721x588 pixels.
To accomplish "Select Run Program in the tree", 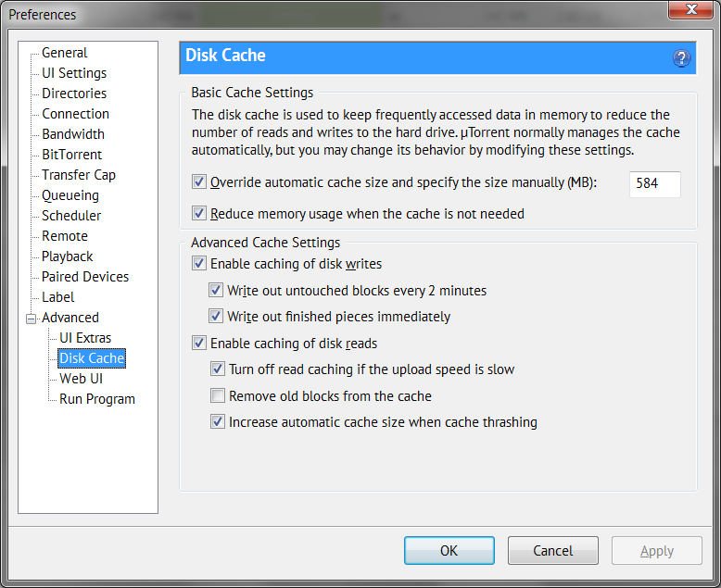I will (97, 399).
